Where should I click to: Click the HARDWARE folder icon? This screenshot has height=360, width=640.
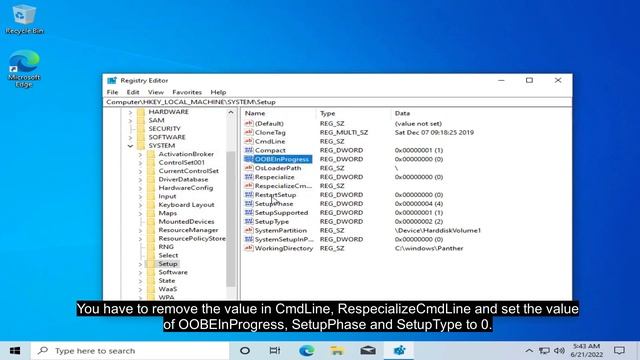(x=141, y=111)
